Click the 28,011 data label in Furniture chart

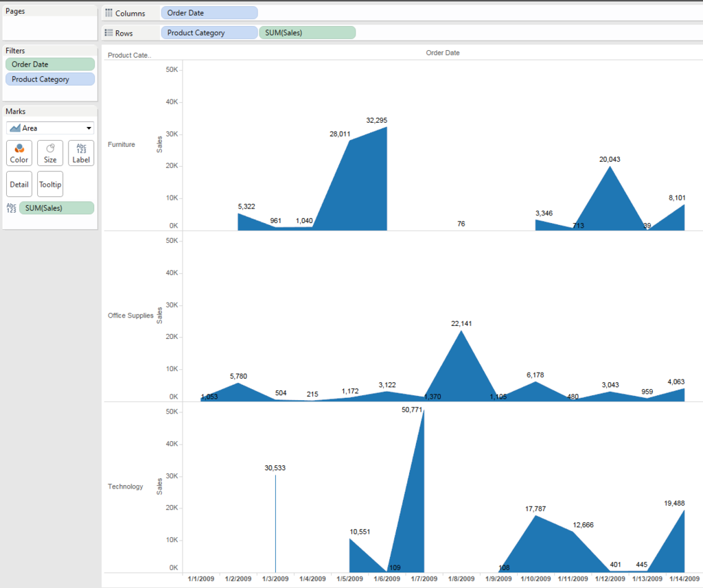click(x=340, y=134)
